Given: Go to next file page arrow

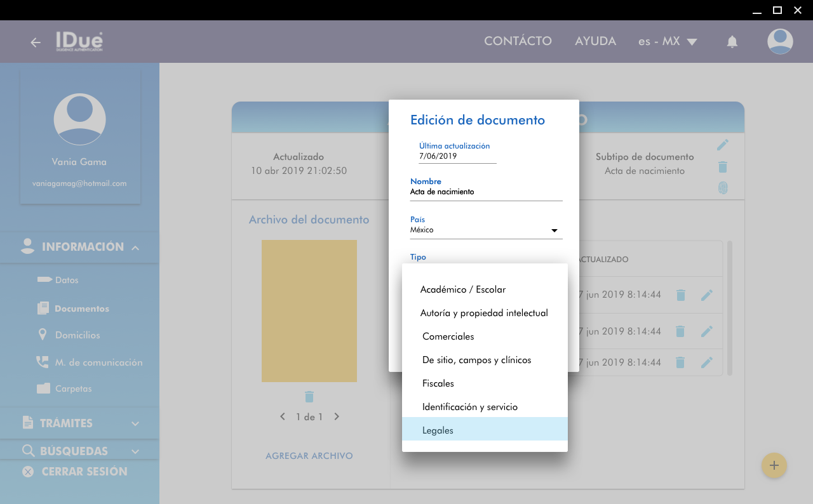Looking at the screenshot, I should 337,417.
